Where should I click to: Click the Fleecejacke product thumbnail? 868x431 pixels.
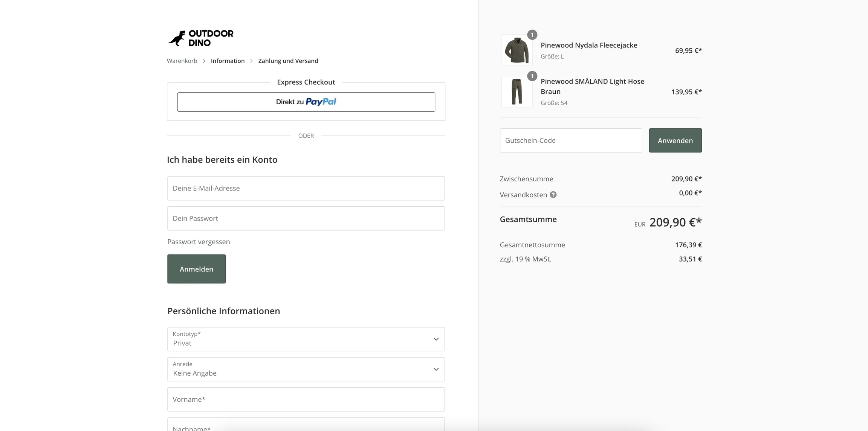click(517, 50)
